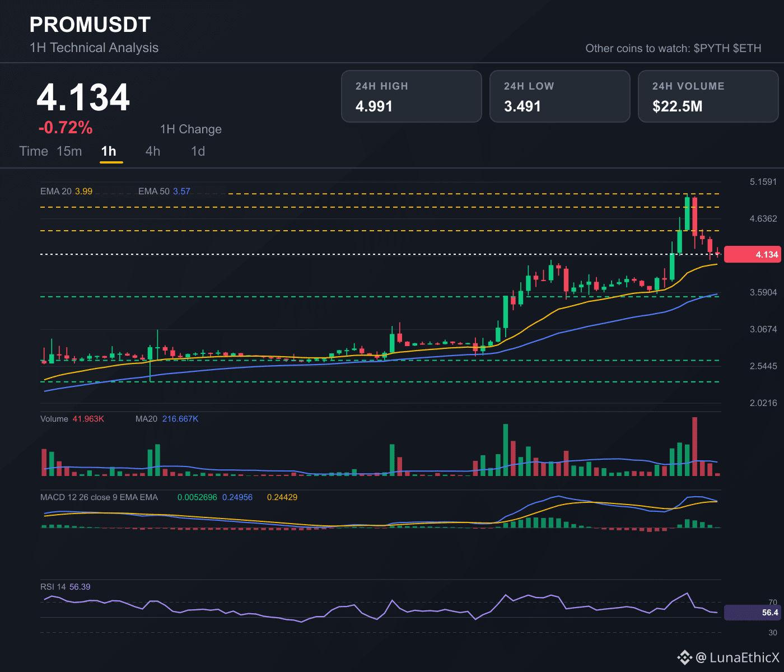Click the RSI 14 indicator label
The height and width of the screenshot is (672, 784).
(x=65, y=587)
